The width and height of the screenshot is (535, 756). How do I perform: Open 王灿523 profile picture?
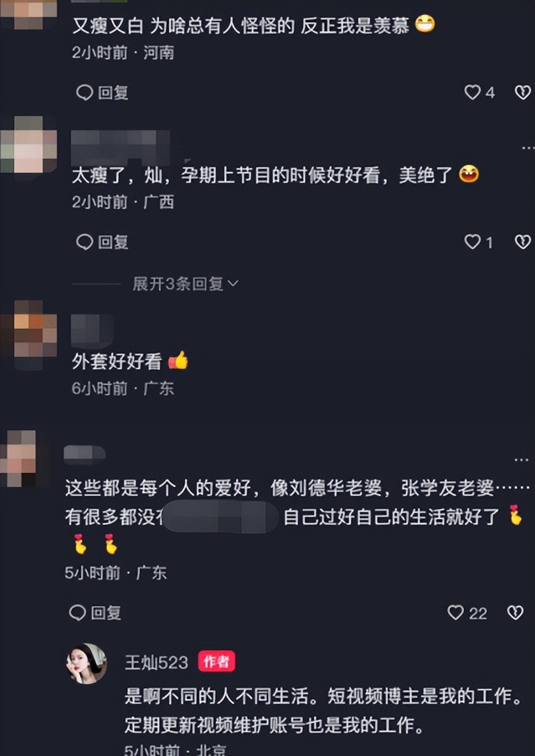click(86, 663)
